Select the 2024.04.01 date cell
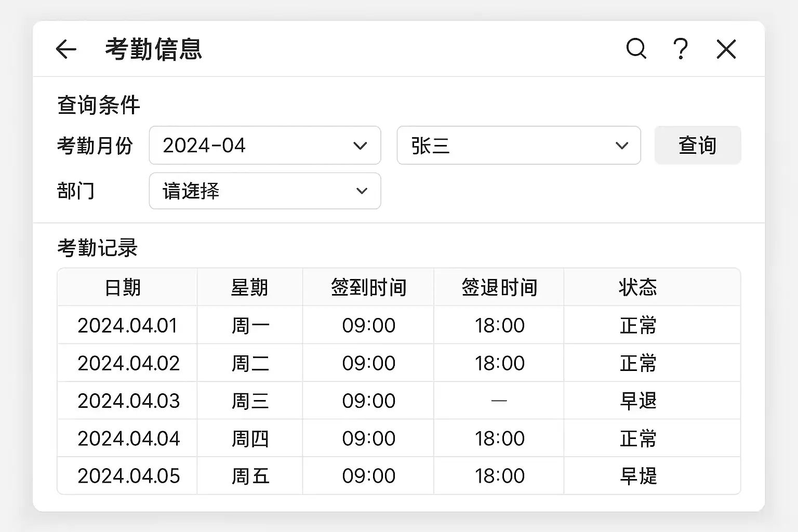 tap(128, 325)
